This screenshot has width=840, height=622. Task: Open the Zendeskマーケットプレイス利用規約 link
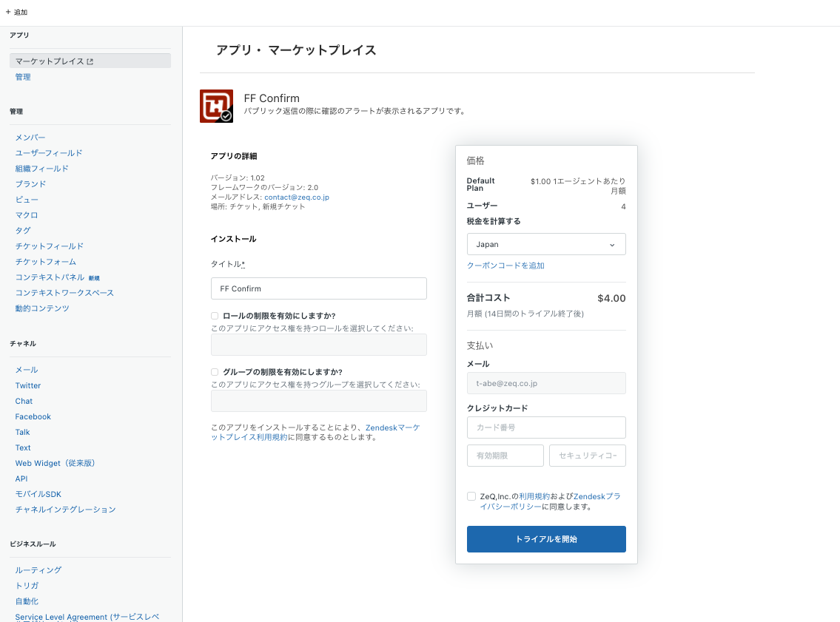[315, 433]
